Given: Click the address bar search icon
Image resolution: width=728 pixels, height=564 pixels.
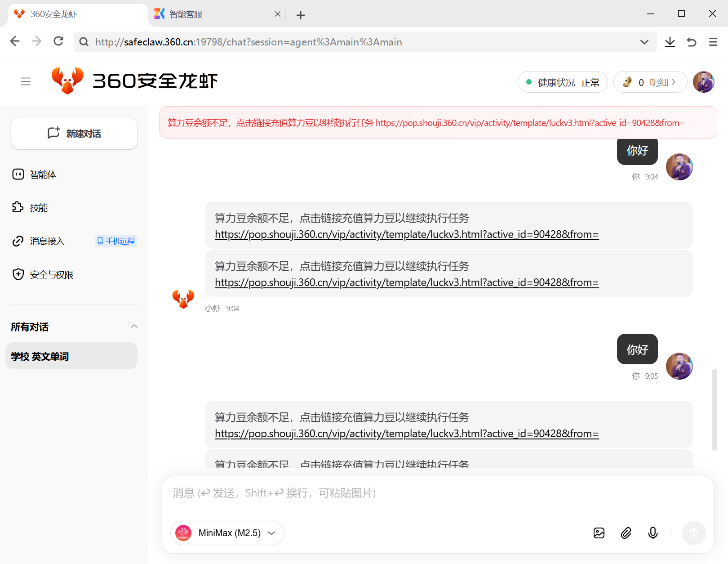Looking at the screenshot, I should [x=84, y=42].
